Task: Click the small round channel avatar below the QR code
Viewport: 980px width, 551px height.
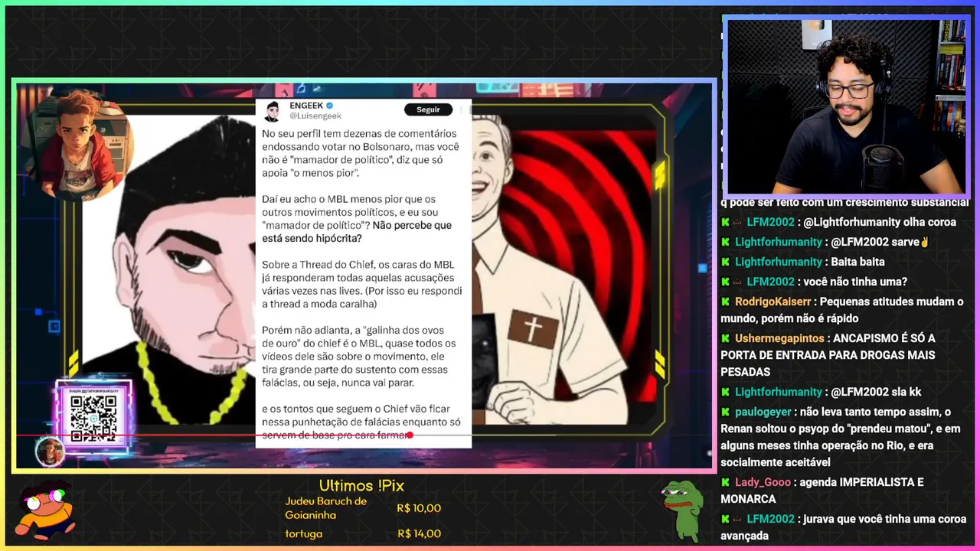Action: point(50,452)
